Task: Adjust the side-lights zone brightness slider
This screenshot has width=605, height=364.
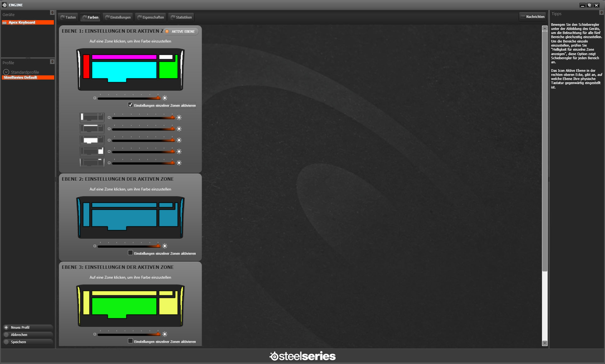Action: pos(143,163)
